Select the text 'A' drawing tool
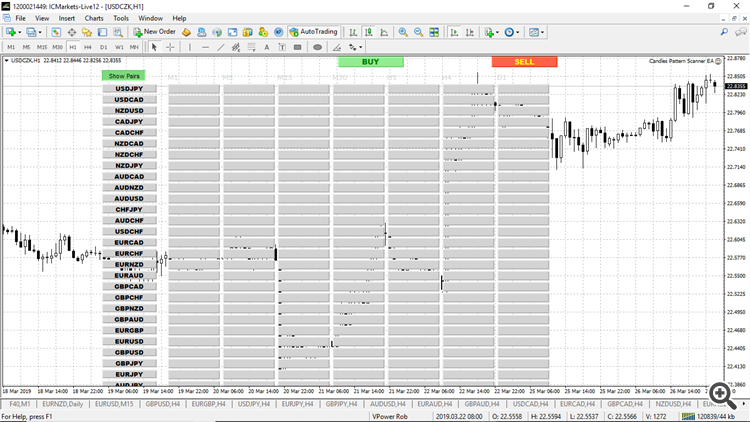This screenshot has height=422, width=750. pyautogui.click(x=266, y=47)
